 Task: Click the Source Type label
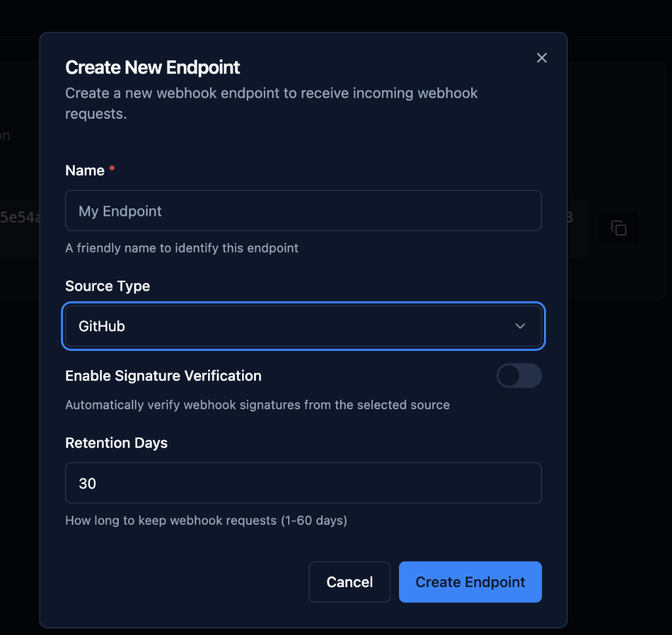click(108, 286)
